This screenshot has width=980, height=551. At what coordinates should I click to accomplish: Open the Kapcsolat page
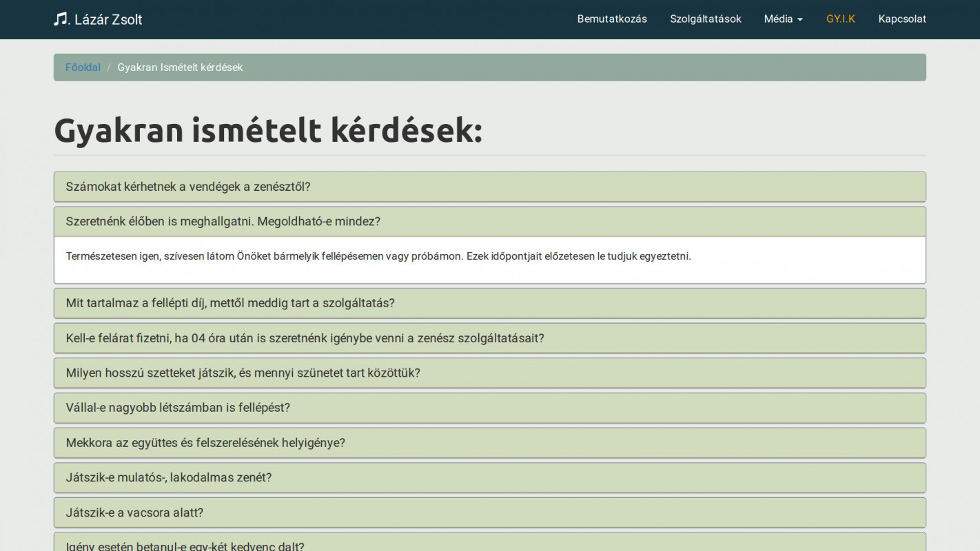(x=901, y=19)
